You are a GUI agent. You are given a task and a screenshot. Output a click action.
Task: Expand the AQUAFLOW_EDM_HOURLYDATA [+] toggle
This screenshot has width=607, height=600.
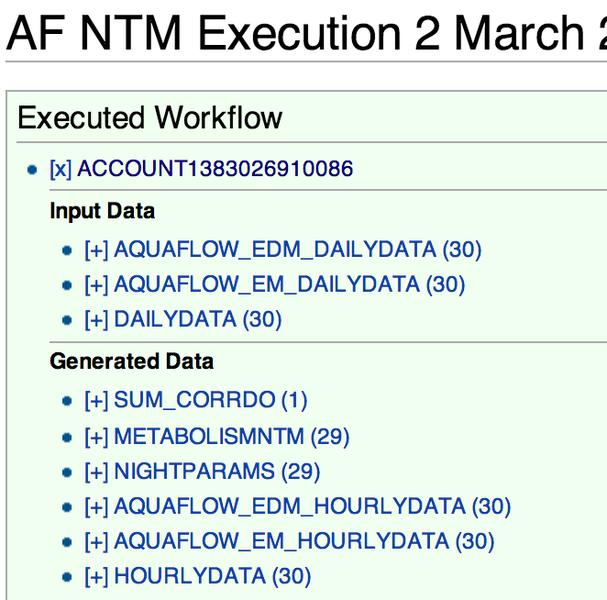pos(96,506)
